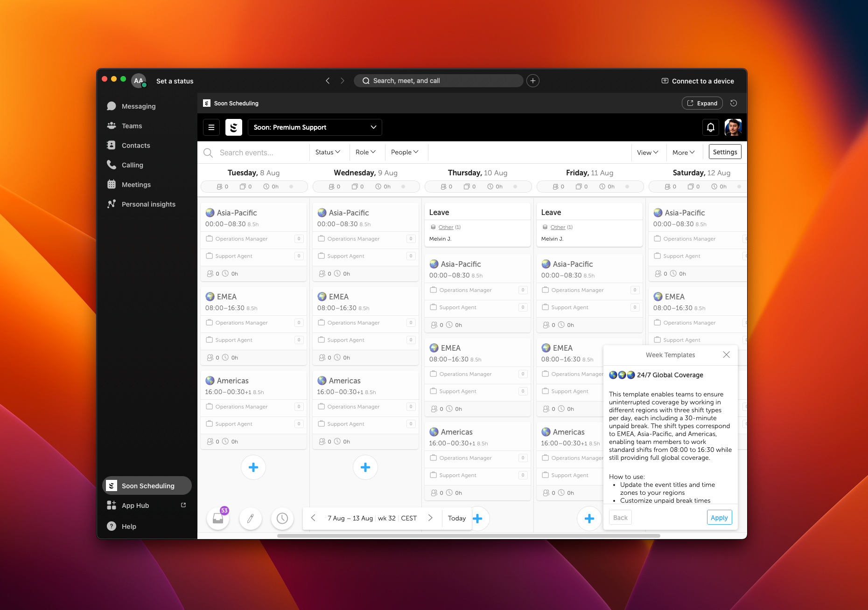Open the notifications bell

(711, 127)
